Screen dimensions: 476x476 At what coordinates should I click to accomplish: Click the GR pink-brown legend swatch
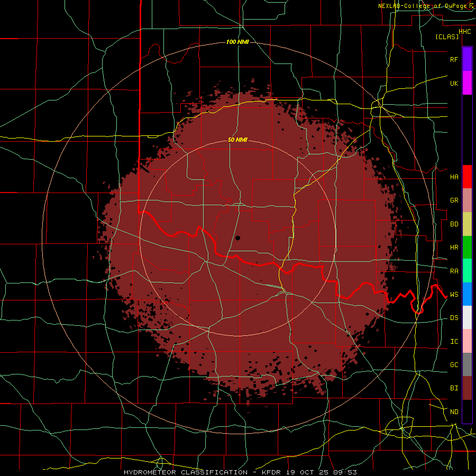click(467, 200)
